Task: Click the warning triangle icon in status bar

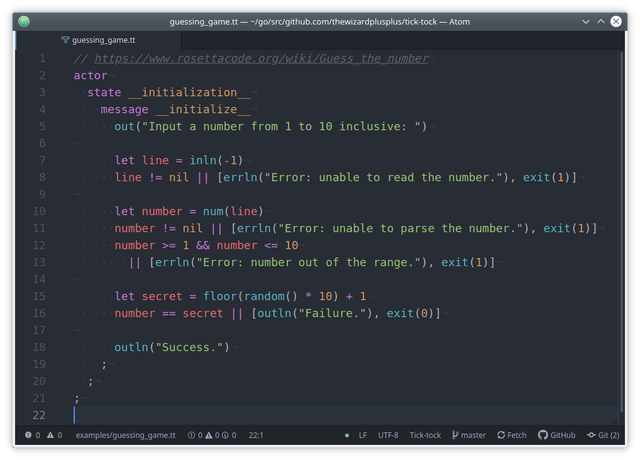Action: (x=50, y=435)
